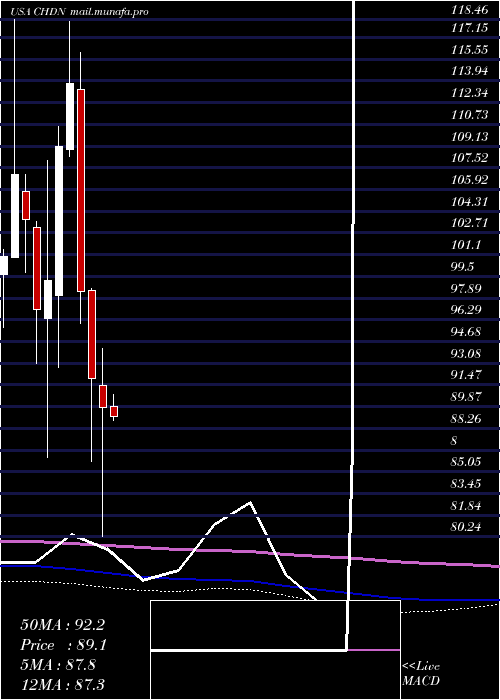Click the 117.15 price axis label
This screenshot has height=700, width=500.
[x=470, y=29]
